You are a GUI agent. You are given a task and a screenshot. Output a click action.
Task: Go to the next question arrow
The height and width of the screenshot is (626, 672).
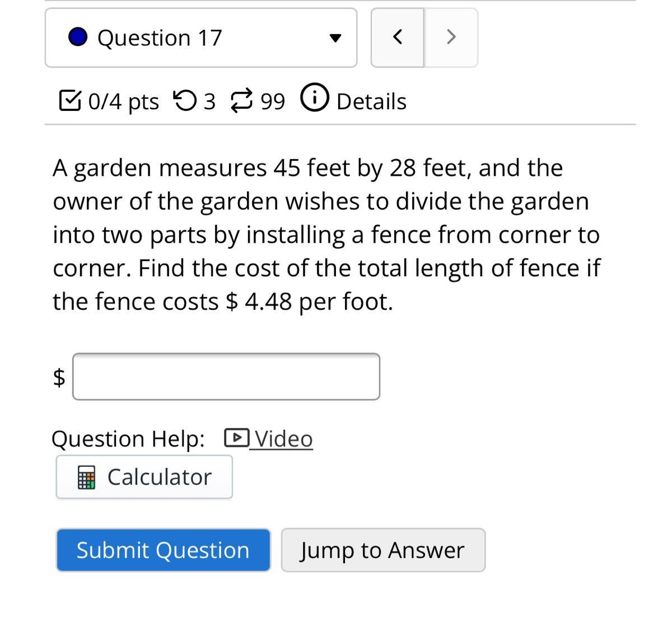pos(451,38)
